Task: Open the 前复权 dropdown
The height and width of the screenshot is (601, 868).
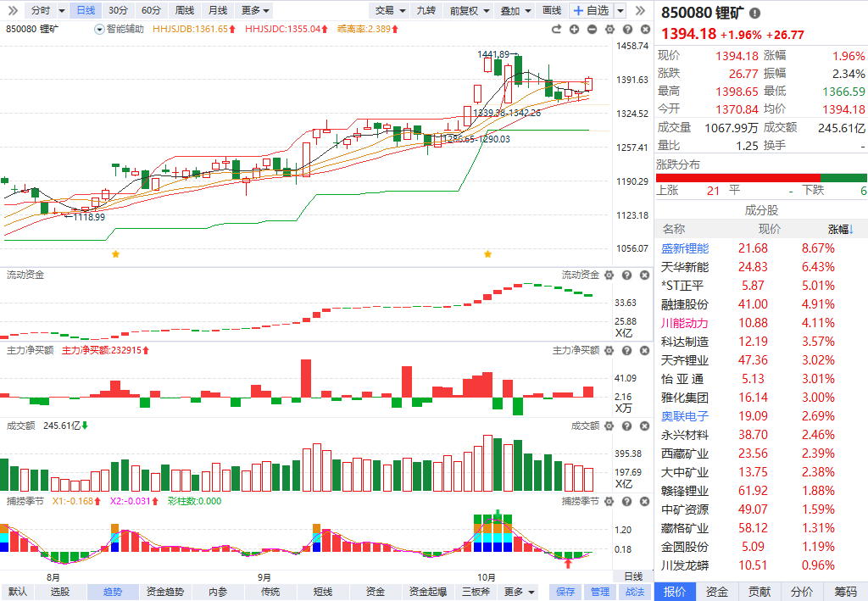Action: pos(469,10)
